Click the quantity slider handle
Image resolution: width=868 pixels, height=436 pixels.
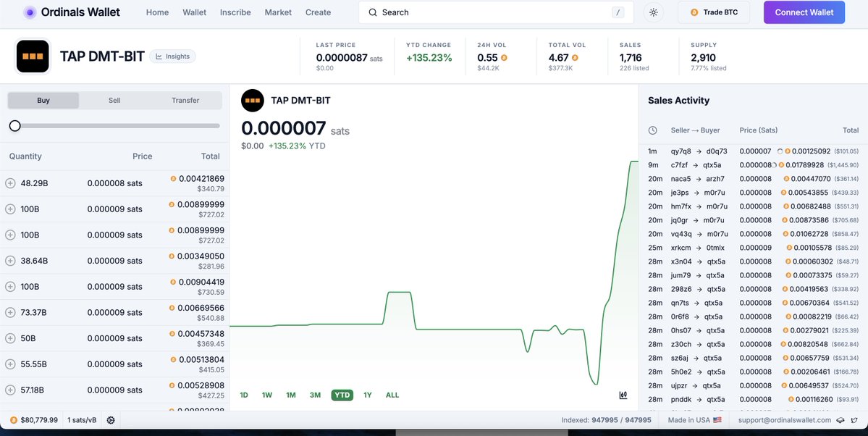tap(15, 126)
